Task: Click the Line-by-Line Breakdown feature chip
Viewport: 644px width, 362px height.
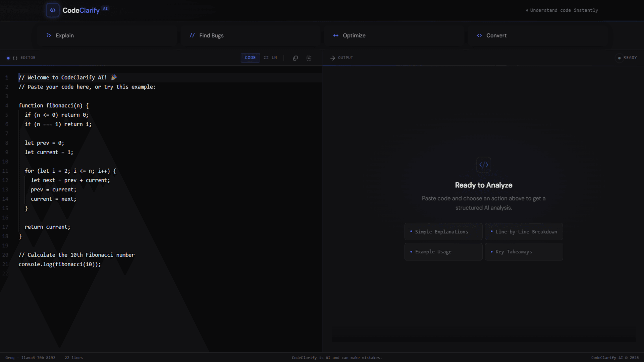Action: click(524, 232)
